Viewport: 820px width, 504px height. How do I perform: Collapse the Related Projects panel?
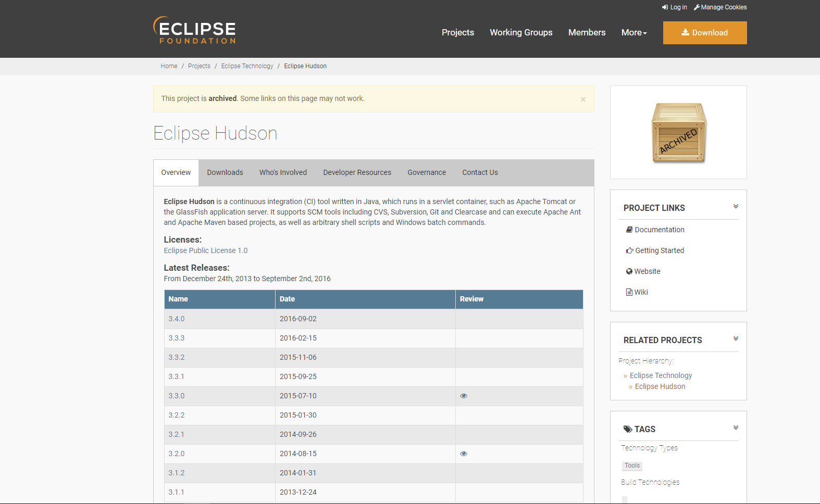click(736, 338)
